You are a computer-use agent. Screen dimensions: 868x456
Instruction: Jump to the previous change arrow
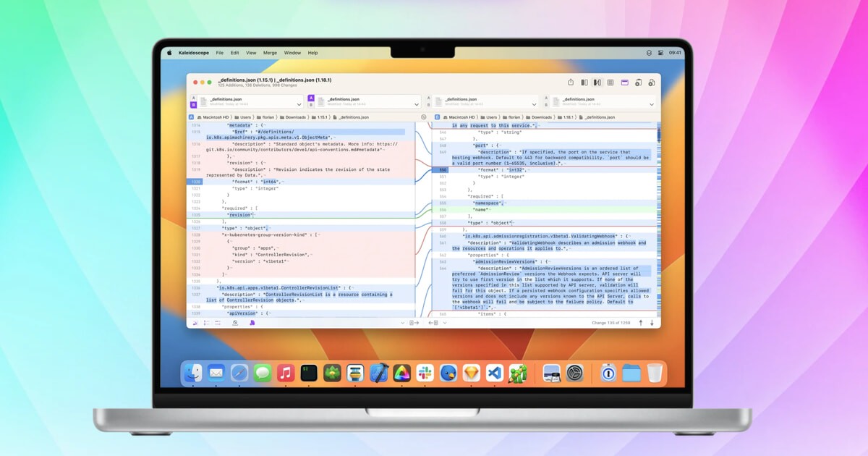pyautogui.click(x=640, y=323)
